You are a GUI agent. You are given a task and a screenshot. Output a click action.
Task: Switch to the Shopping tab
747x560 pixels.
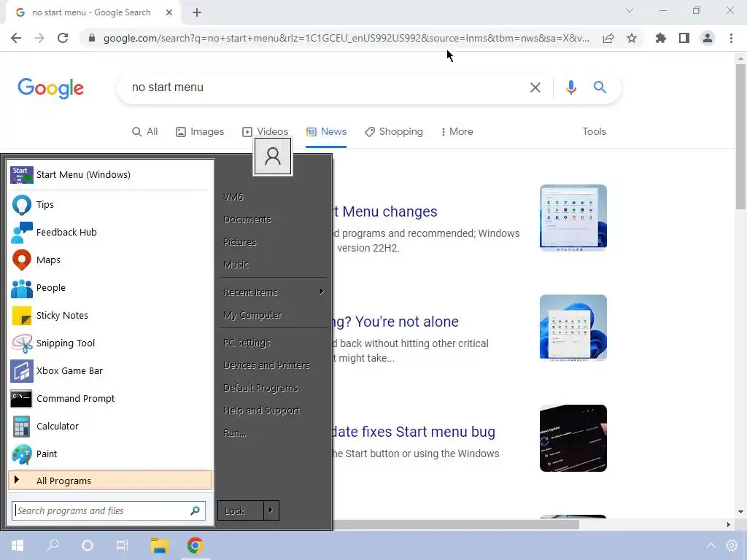click(x=394, y=132)
